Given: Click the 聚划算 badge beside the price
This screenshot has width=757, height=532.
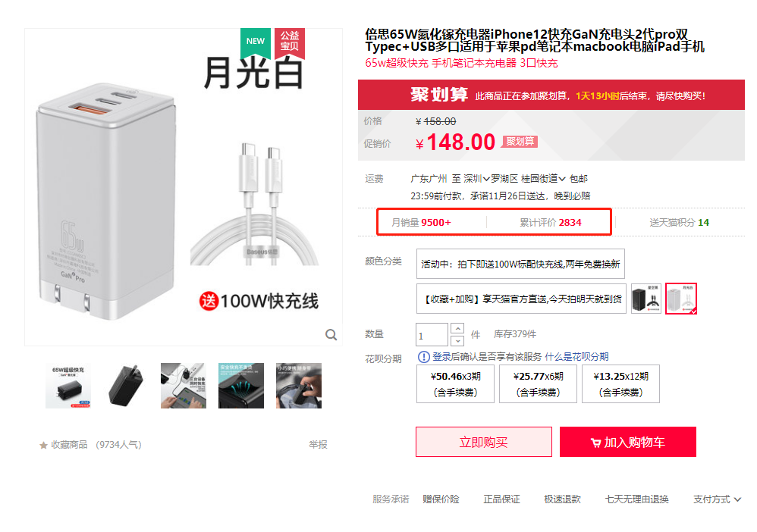Looking at the screenshot, I should pos(520,141).
